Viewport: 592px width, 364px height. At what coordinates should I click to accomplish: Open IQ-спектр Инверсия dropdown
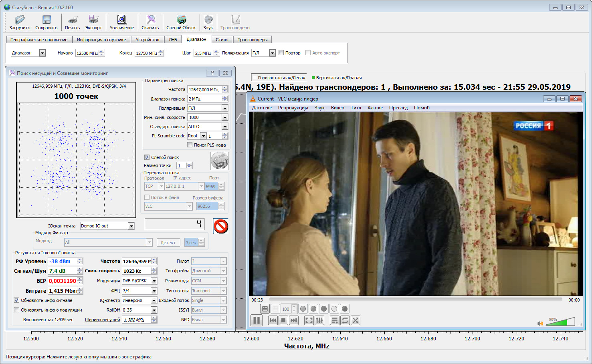(154, 300)
